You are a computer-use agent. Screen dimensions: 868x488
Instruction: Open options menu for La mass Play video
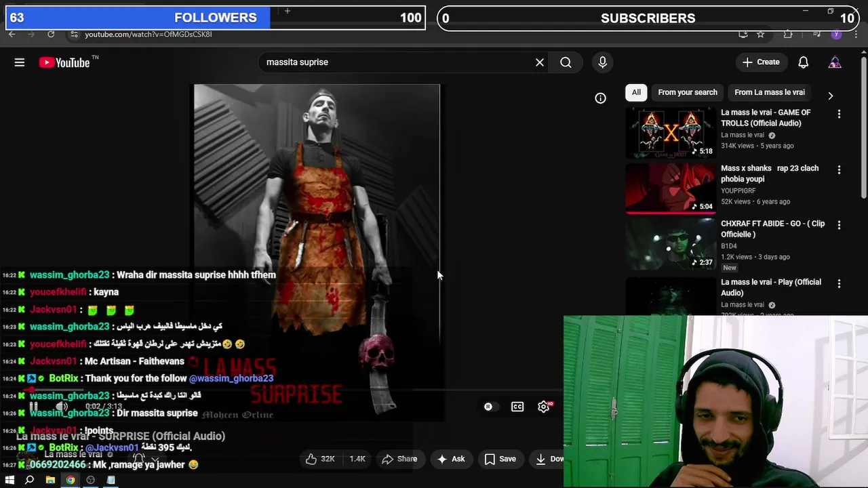click(x=839, y=283)
